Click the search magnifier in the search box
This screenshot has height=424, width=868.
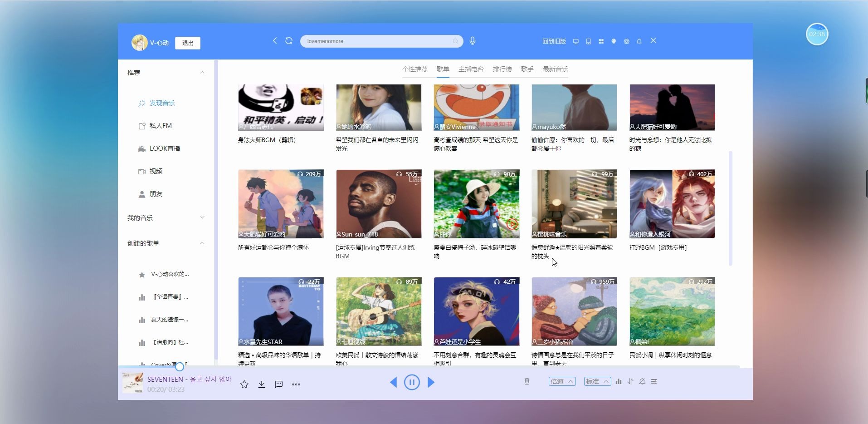(455, 41)
